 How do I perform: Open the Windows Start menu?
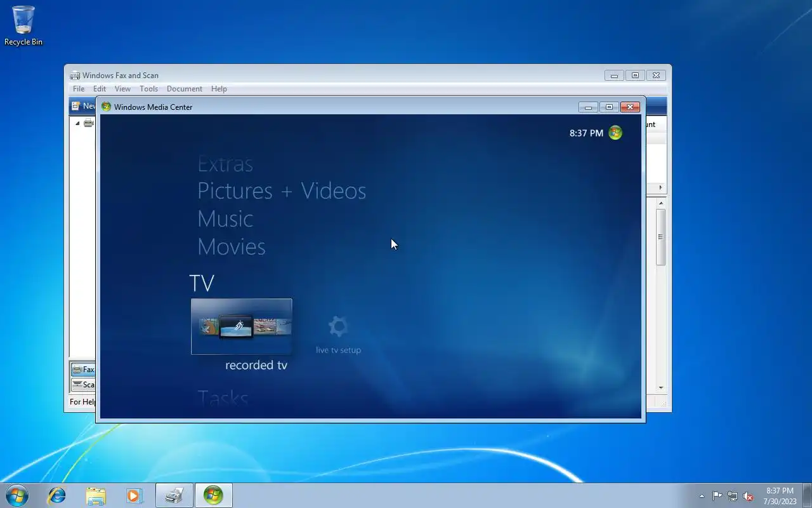(x=16, y=495)
